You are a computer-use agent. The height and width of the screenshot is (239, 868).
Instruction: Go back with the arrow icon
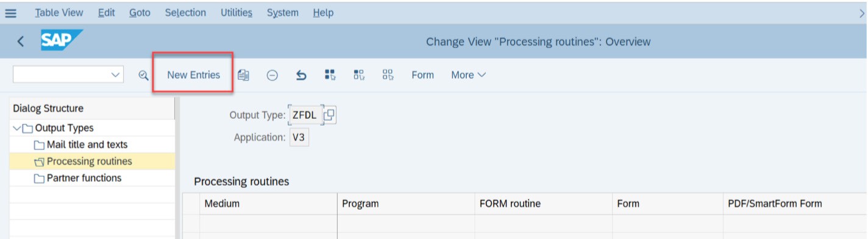coord(21,41)
